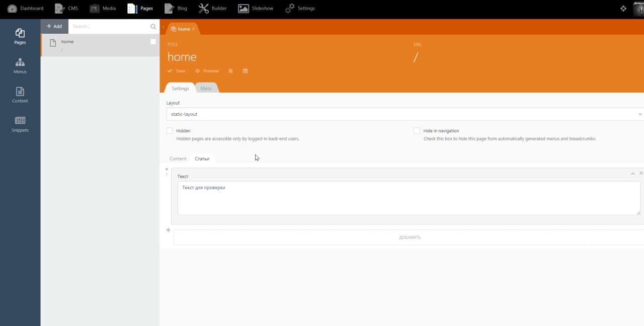The height and width of the screenshot is (326, 644).
Task: Open Snippets in the left sidebar
Action: pyautogui.click(x=20, y=124)
